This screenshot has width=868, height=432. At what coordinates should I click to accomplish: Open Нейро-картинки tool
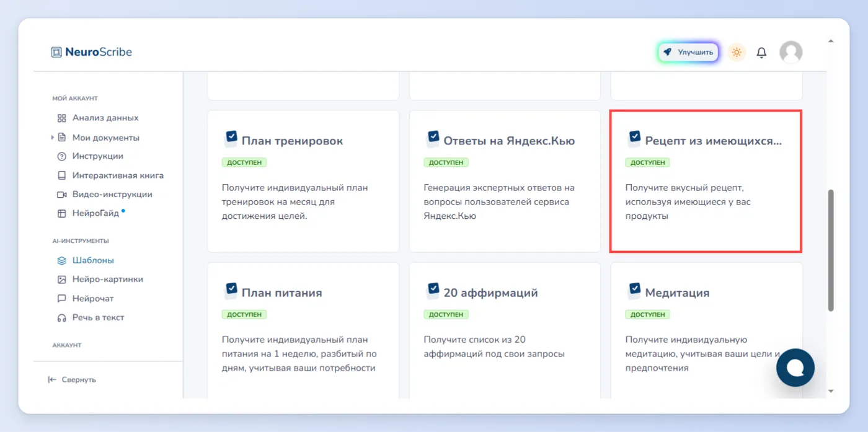pyautogui.click(x=108, y=280)
